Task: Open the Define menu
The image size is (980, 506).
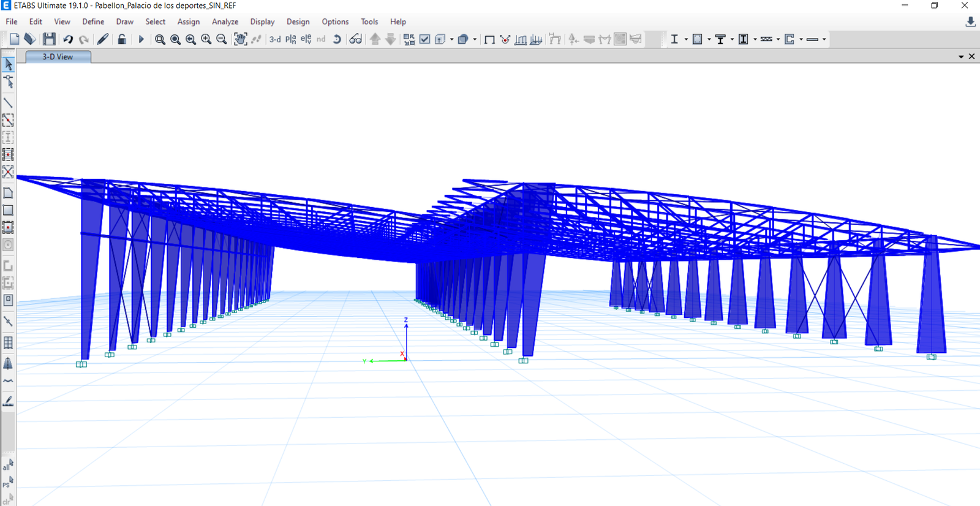Action: (x=93, y=21)
